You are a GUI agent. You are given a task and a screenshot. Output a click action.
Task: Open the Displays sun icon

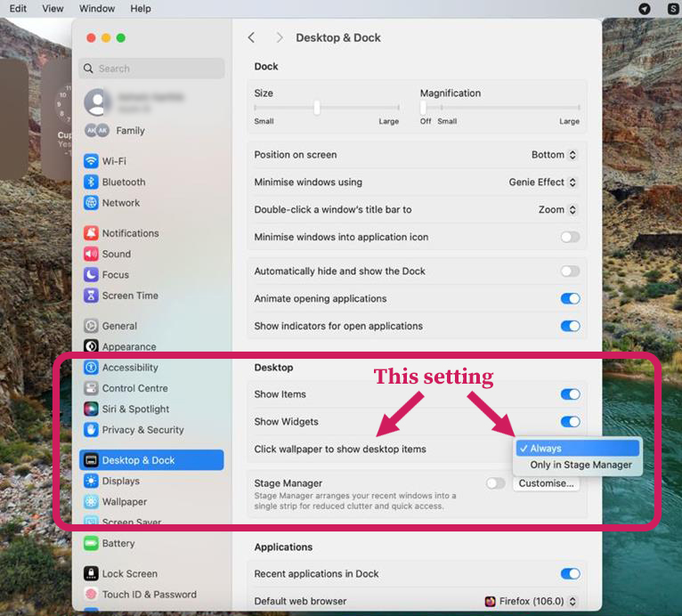pos(91,481)
